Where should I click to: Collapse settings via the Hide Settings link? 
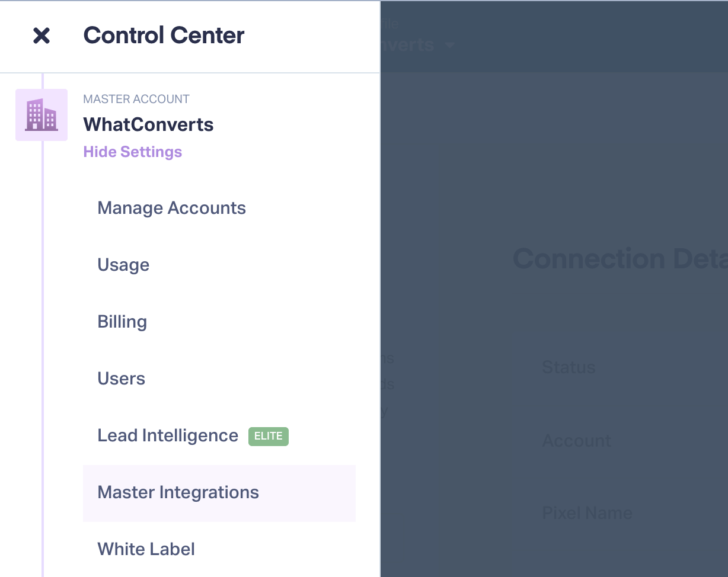[x=133, y=152]
